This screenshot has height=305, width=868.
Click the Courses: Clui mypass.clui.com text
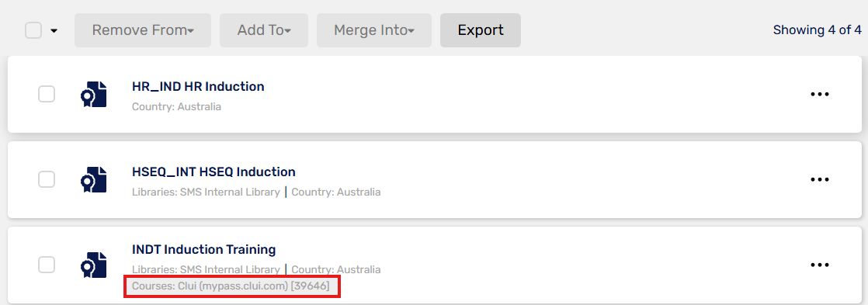coord(231,286)
